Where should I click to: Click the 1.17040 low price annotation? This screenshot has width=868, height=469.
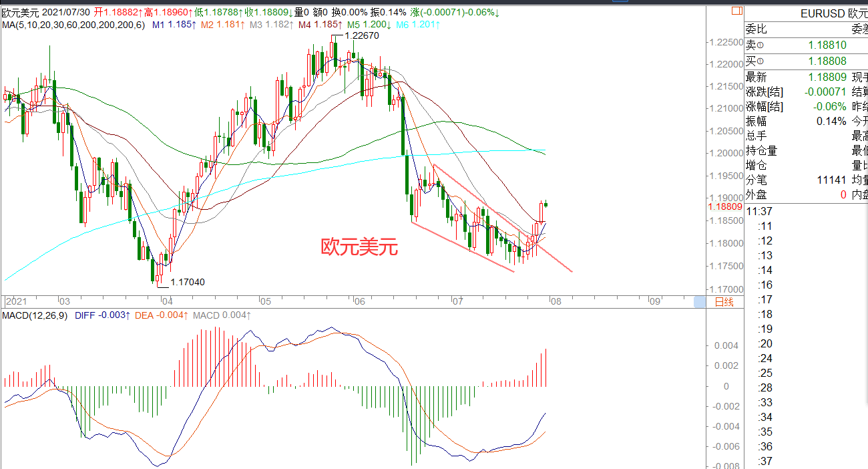(x=187, y=282)
